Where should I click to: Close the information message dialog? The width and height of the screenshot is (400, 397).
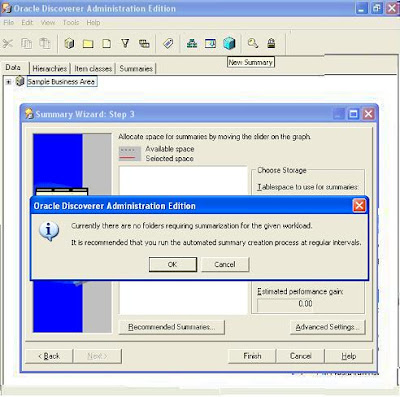pos(359,206)
